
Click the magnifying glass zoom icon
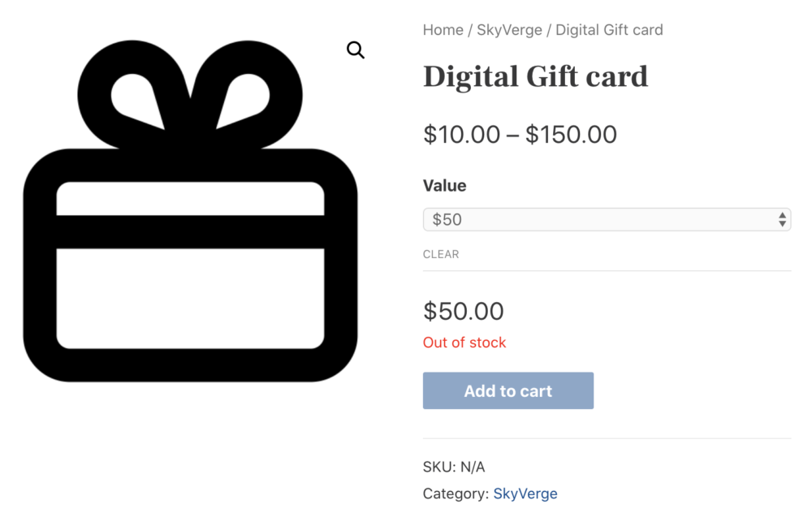point(356,50)
